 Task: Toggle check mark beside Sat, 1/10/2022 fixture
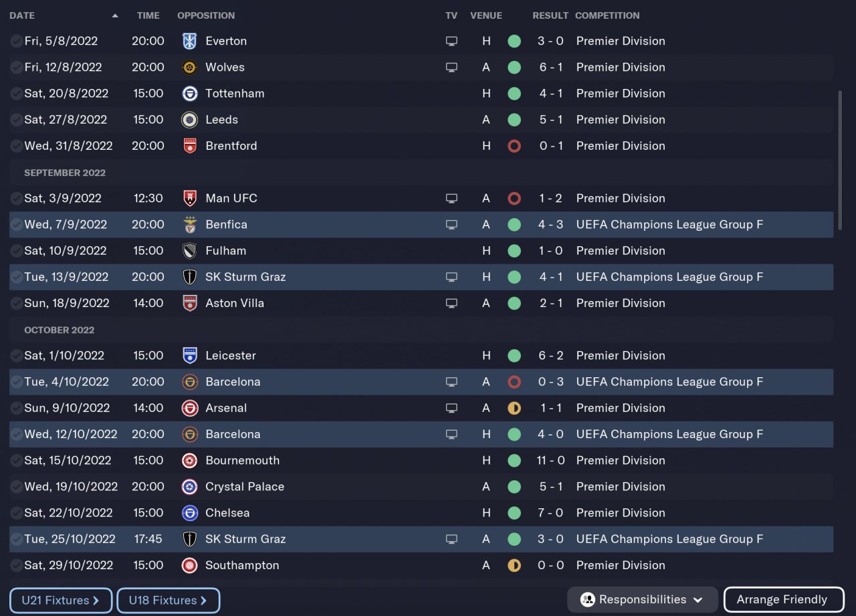pos(16,356)
